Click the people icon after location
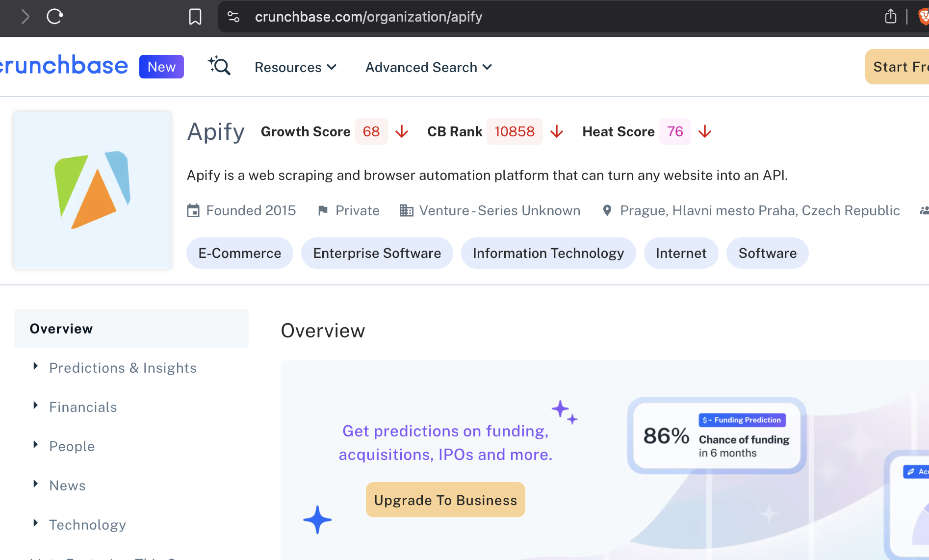929x560 pixels. coord(925,211)
